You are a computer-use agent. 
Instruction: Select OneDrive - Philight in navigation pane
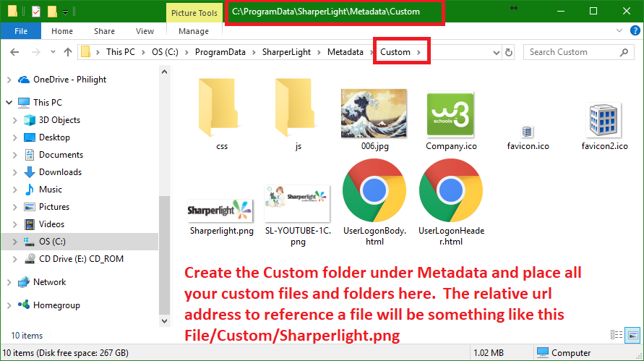click(69, 80)
